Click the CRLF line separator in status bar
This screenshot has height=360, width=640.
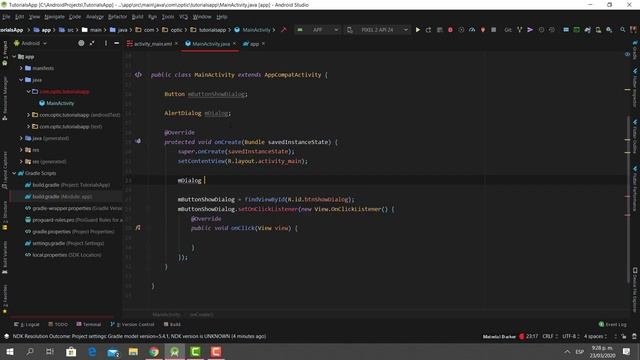point(550,336)
